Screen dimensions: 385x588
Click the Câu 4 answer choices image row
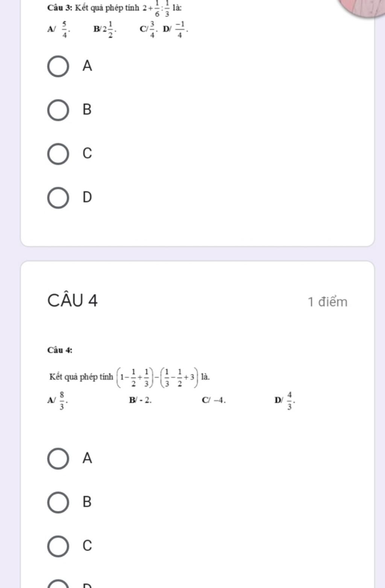(171, 401)
